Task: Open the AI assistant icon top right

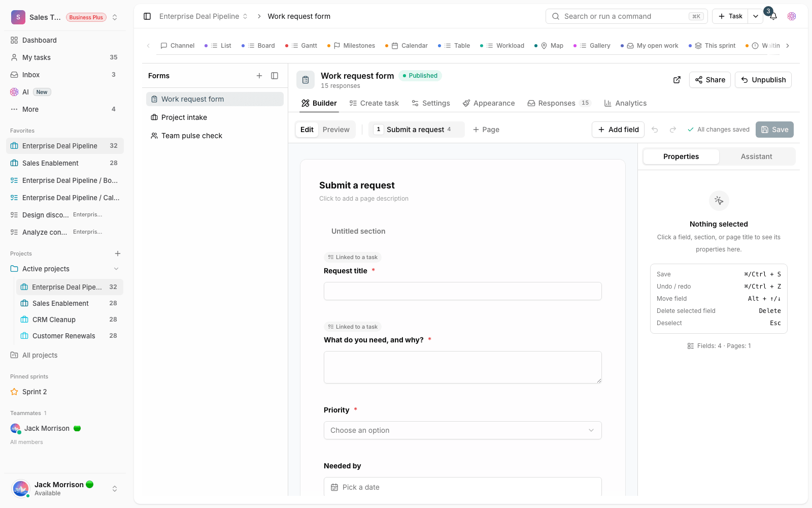Action: pyautogui.click(x=792, y=16)
